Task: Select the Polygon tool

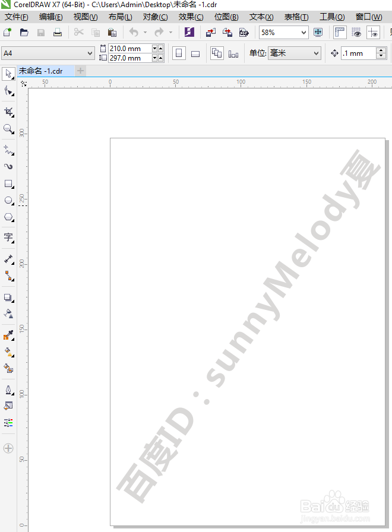Action: (x=8, y=217)
